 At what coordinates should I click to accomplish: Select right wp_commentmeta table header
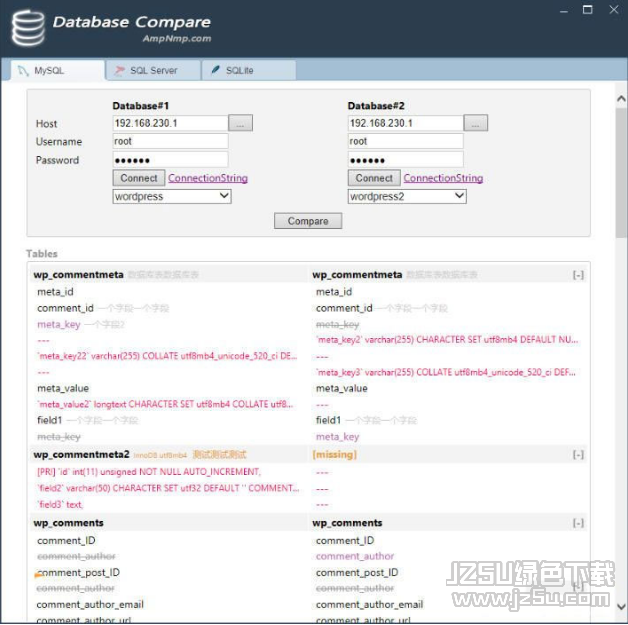point(357,275)
